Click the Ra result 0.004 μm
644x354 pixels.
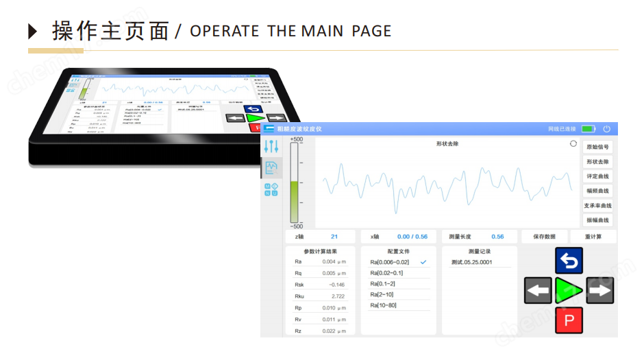click(x=334, y=262)
